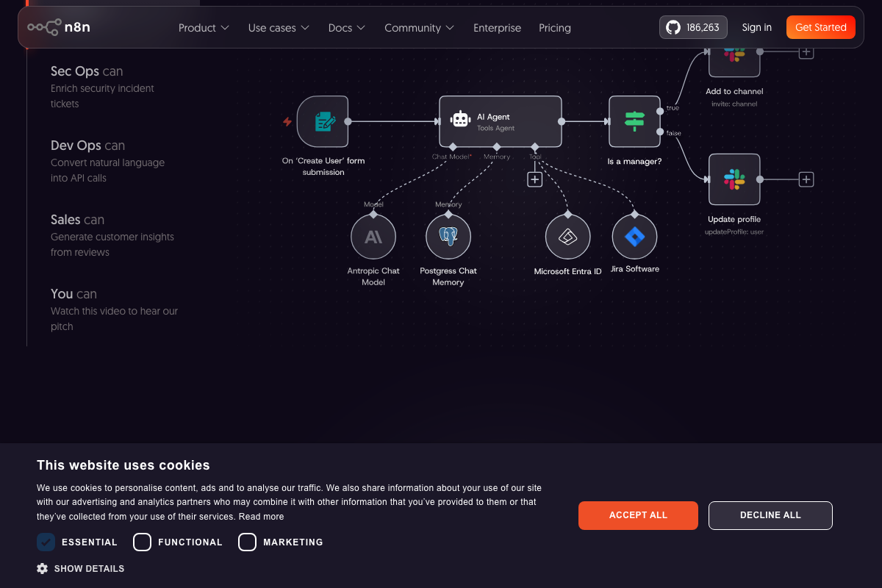Open the Read more cookie link
Screen dimensions: 882x588
(261, 517)
